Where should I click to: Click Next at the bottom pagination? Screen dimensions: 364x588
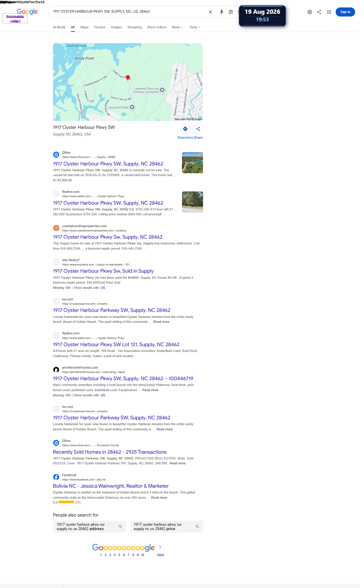point(161,555)
